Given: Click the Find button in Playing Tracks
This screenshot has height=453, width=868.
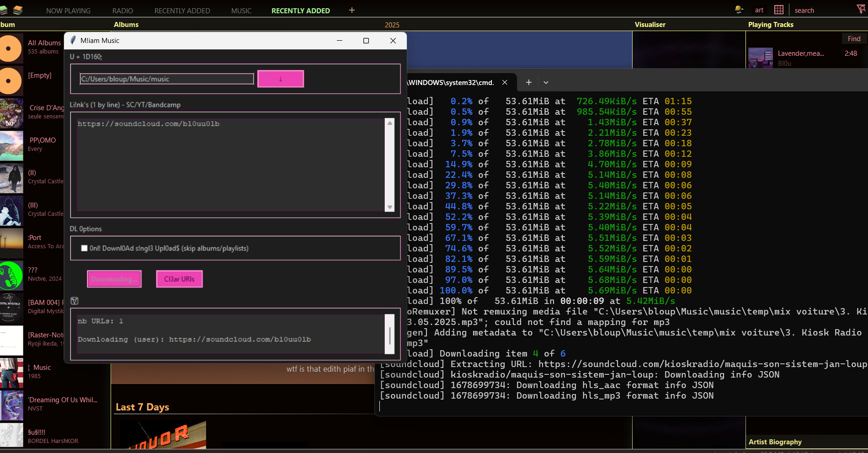Looking at the screenshot, I should (x=853, y=39).
